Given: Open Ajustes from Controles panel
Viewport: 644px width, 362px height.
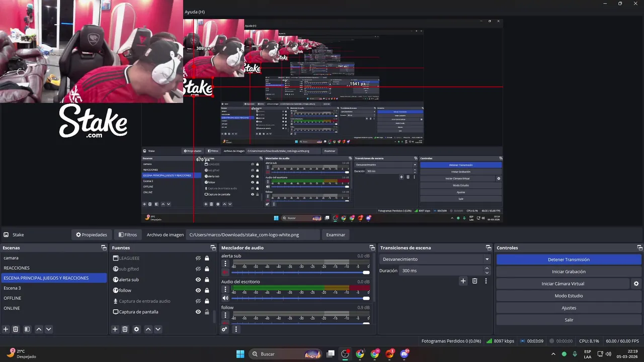Looking at the screenshot, I should [x=569, y=308].
